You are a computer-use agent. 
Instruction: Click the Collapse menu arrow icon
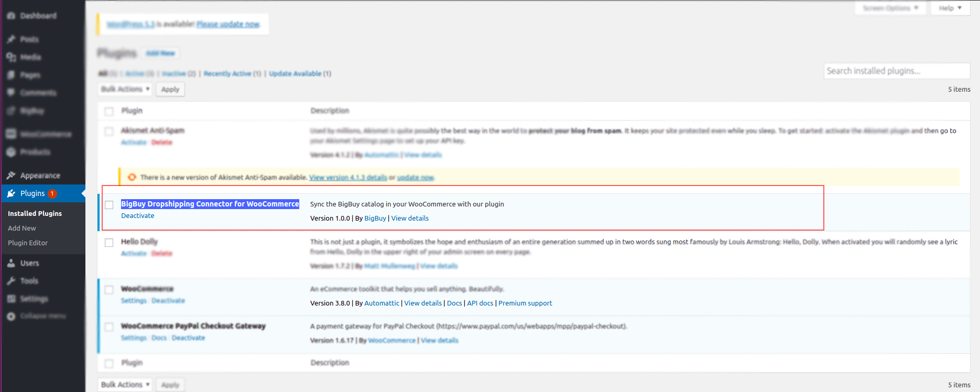tap(11, 316)
